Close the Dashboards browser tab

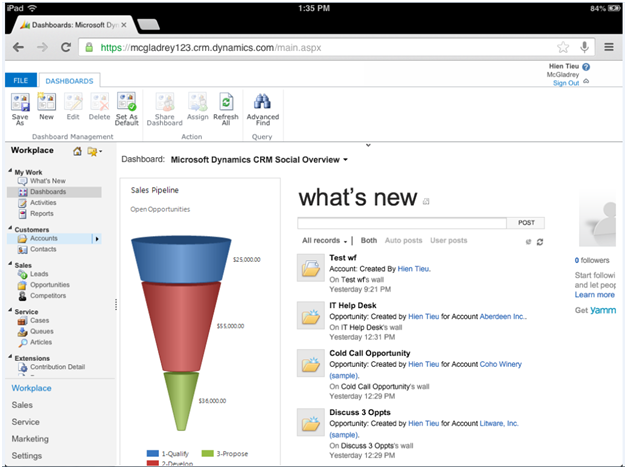(x=124, y=25)
